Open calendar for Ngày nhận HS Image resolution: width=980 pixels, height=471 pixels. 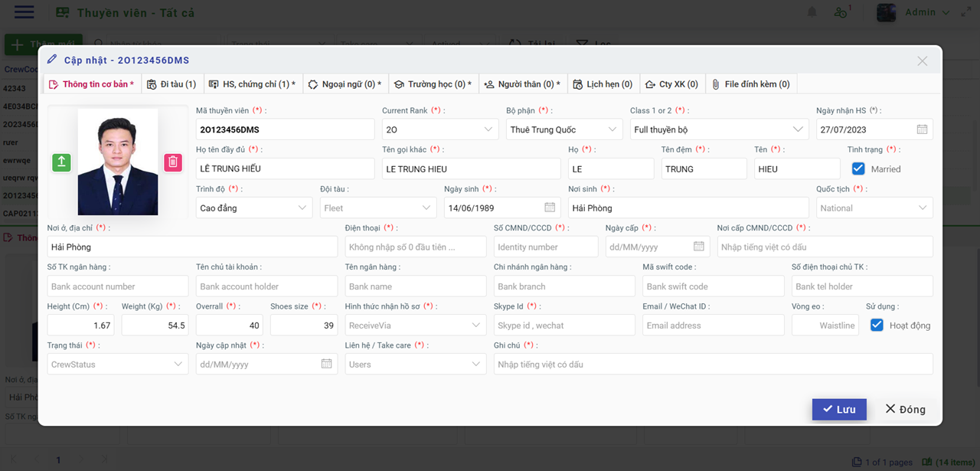922,129
